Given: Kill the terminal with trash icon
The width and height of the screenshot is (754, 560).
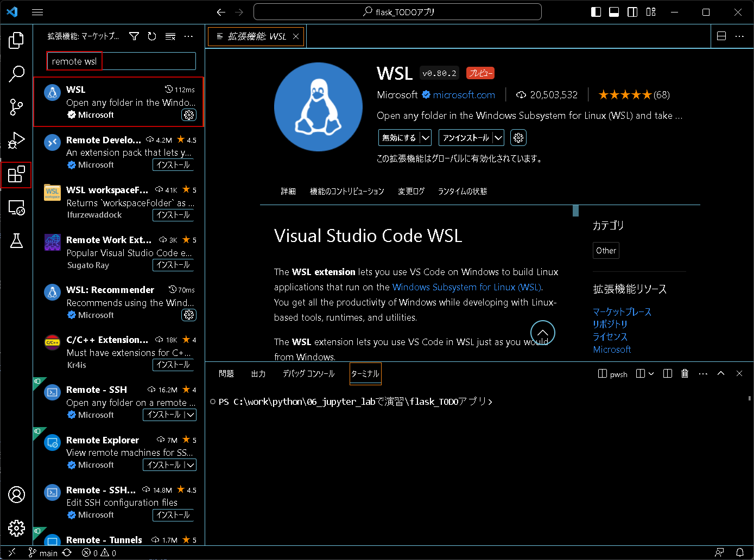Looking at the screenshot, I should point(685,373).
